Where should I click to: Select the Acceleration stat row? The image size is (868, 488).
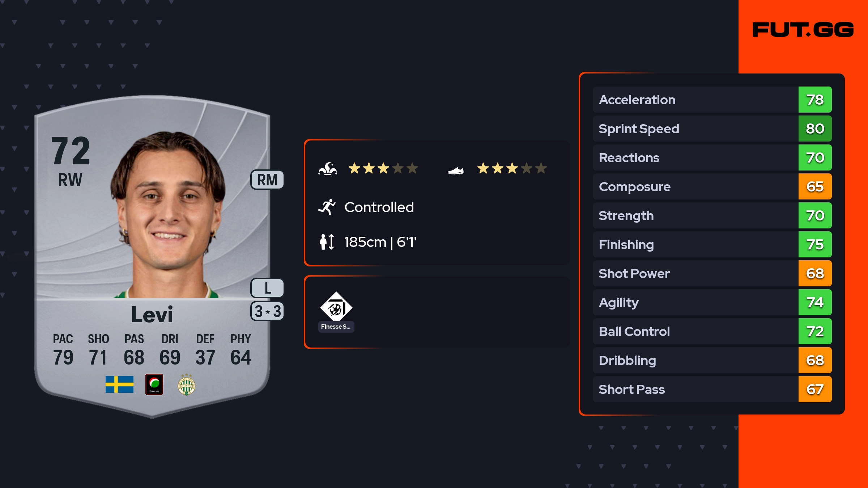(695, 100)
